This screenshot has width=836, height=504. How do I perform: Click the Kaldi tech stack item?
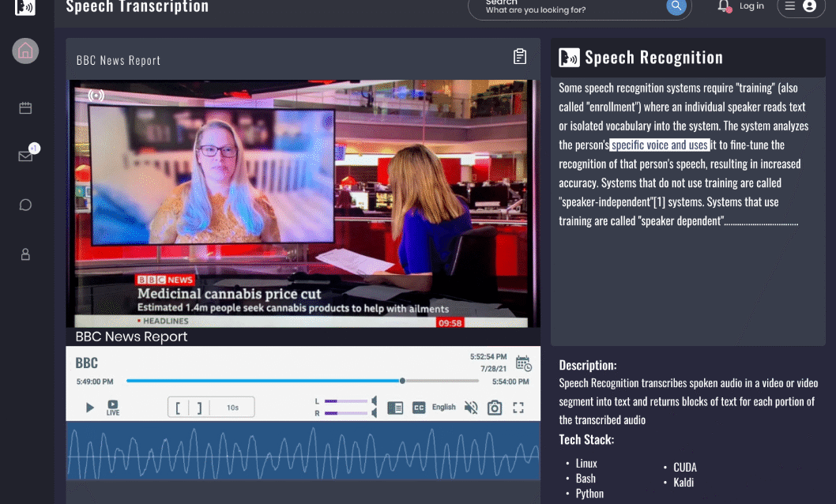click(x=683, y=482)
